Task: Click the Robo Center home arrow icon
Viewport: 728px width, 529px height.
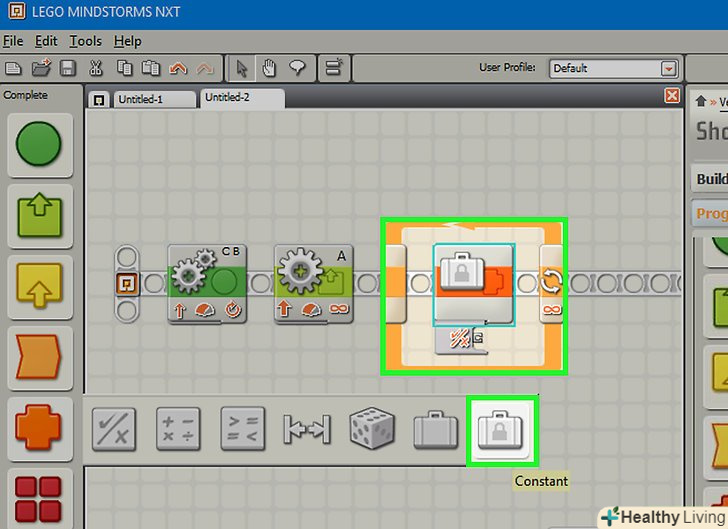Action: click(x=701, y=101)
